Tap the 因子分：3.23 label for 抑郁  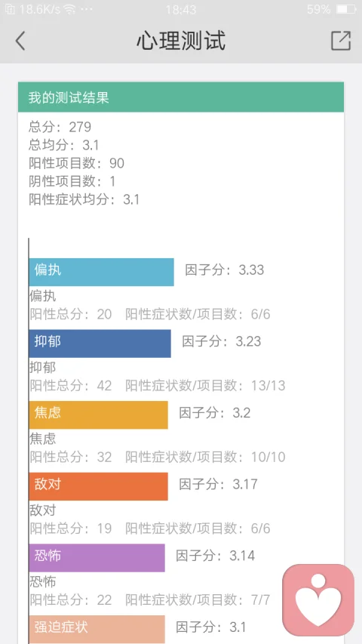(x=221, y=341)
